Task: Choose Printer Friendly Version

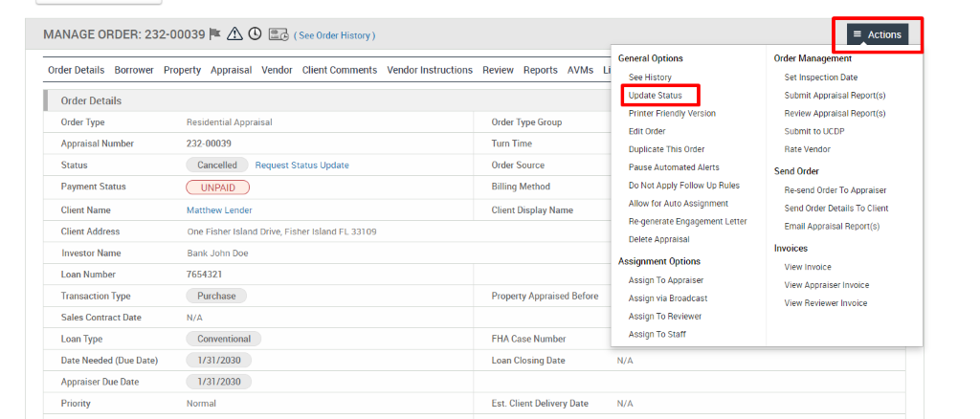Action: (x=672, y=114)
